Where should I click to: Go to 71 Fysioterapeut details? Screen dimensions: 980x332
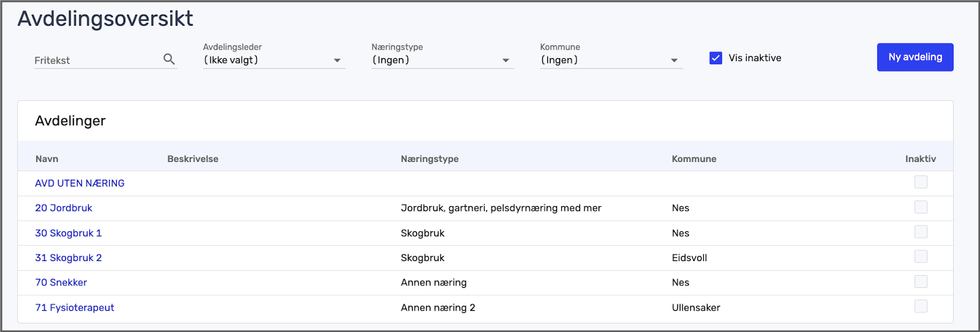[x=75, y=308]
